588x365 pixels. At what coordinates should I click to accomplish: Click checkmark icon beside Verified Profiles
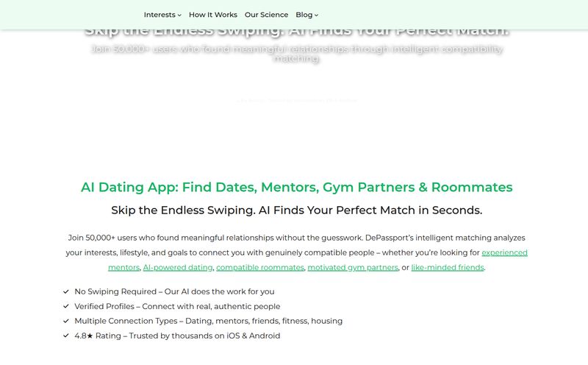(66, 306)
